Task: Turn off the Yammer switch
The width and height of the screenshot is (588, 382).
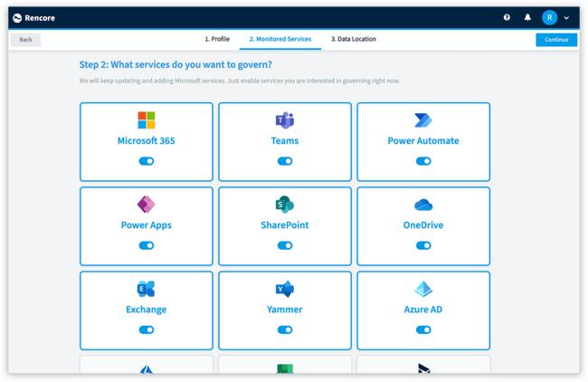Action: [285, 329]
